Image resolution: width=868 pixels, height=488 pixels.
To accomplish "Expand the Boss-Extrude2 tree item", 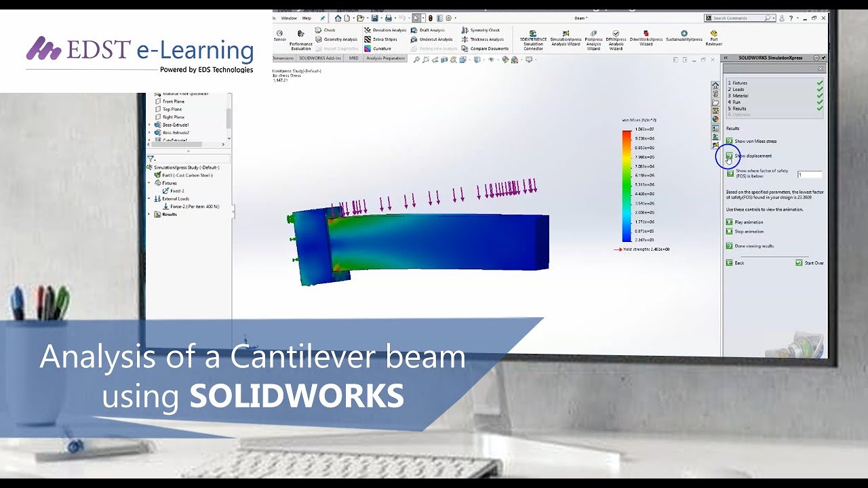I will [150, 133].
